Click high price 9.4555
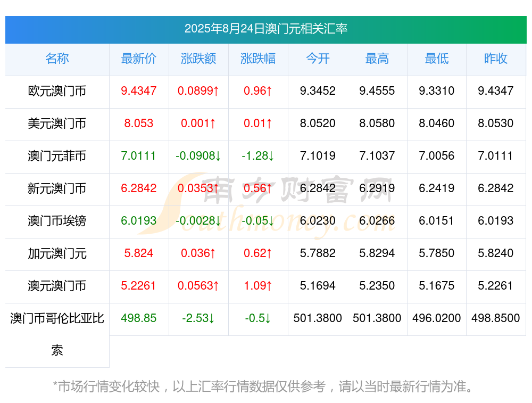Screen dimensions: 532x403 coord(377,91)
